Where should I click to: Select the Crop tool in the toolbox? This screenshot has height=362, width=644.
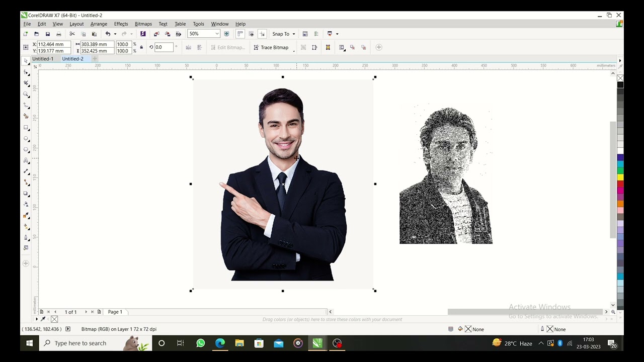click(x=26, y=83)
